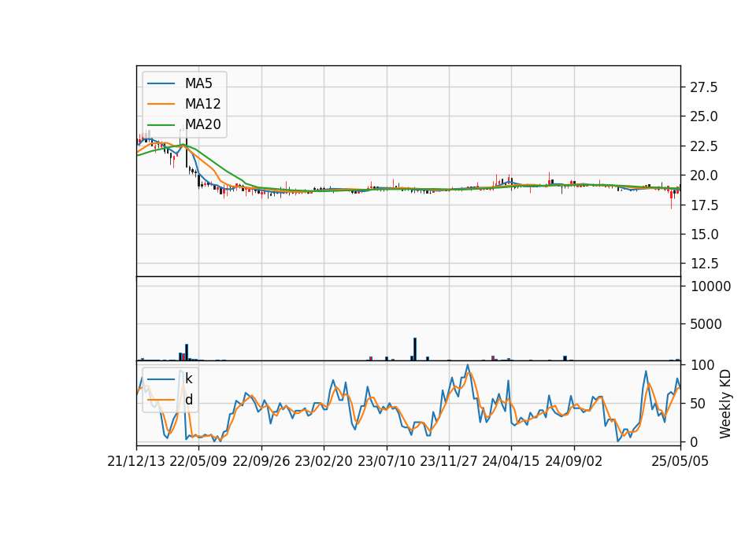Click the MA12 legend entry
The width and height of the screenshot is (756, 543).
pyautogui.click(x=184, y=104)
